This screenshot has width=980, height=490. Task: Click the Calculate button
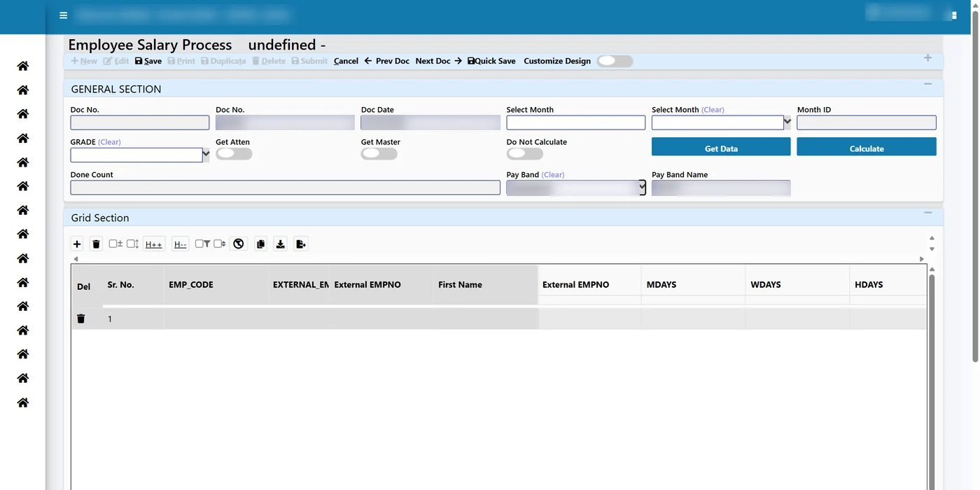point(867,146)
